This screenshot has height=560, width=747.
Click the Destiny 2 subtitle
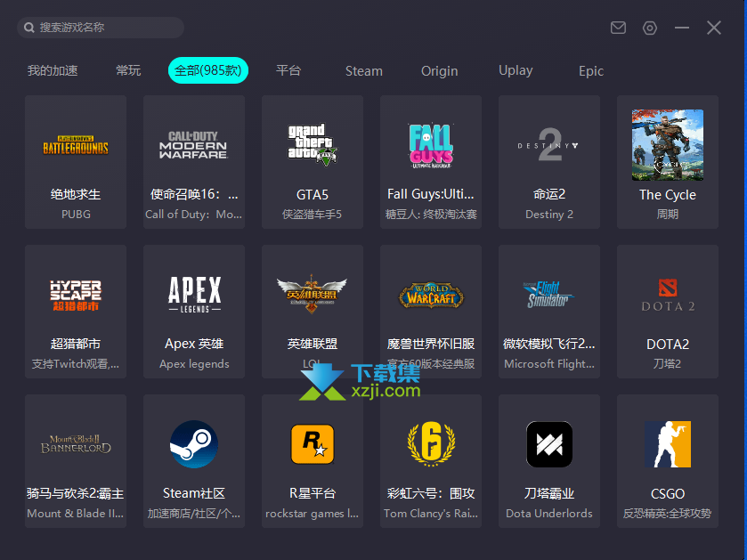[548, 215]
